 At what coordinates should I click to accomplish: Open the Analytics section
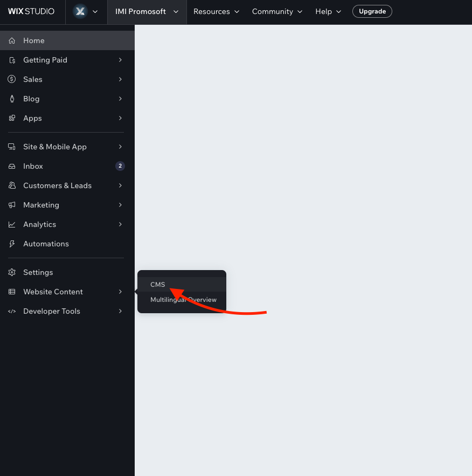(67, 224)
